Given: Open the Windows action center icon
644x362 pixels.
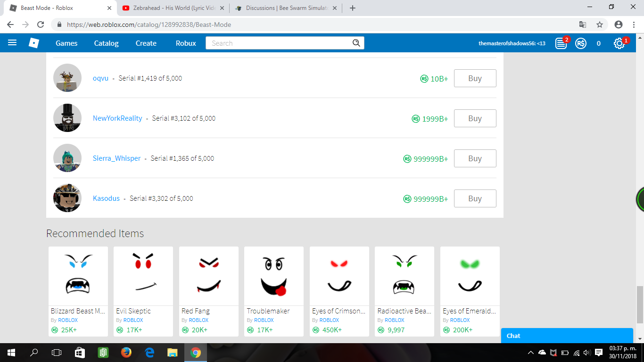Looking at the screenshot, I should point(599,353).
